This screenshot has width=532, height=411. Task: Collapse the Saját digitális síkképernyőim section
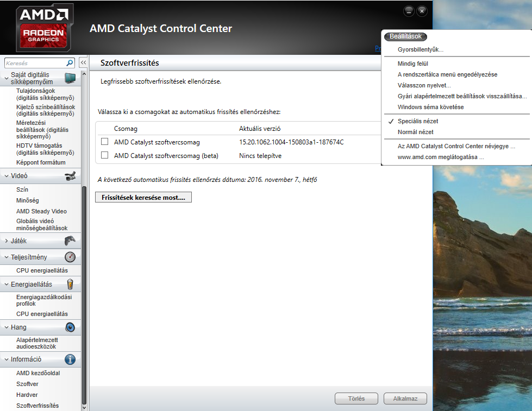[7, 78]
